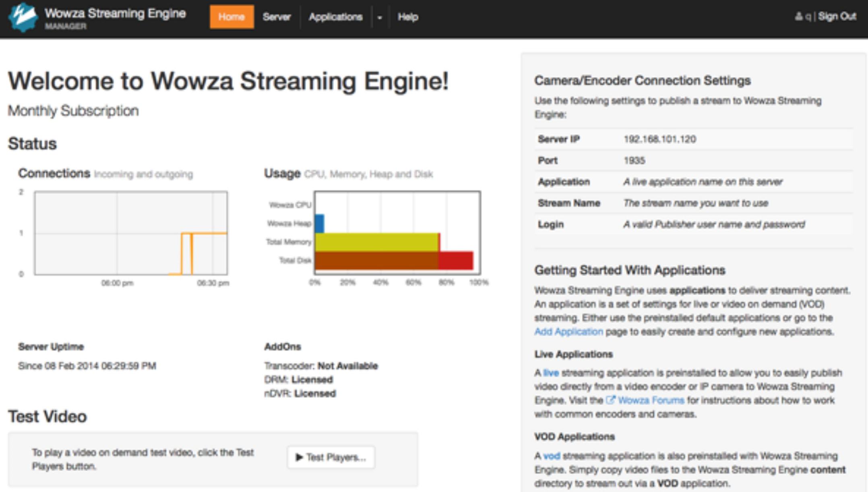This screenshot has height=492, width=868.
Task: Open the Help menu item
Action: [408, 17]
